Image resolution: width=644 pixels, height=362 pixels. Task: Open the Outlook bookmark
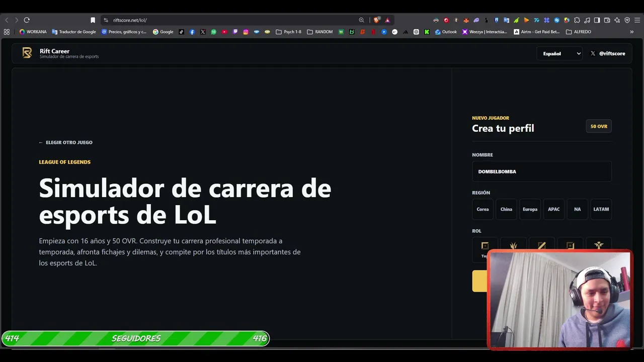click(x=446, y=32)
